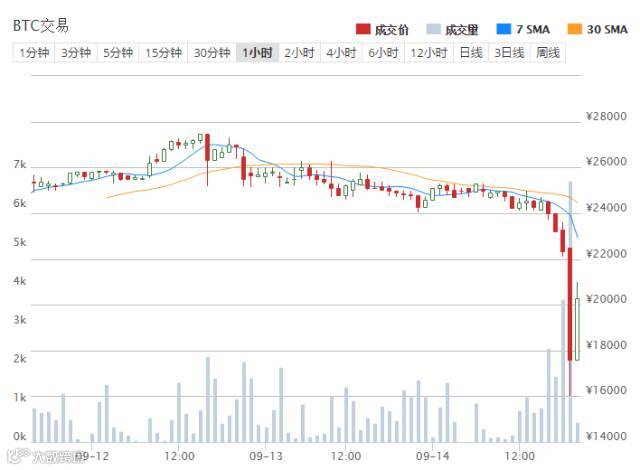Click the ¥22000 price axis label
This screenshot has height=470, width=640.
click(x=606, y=254)
